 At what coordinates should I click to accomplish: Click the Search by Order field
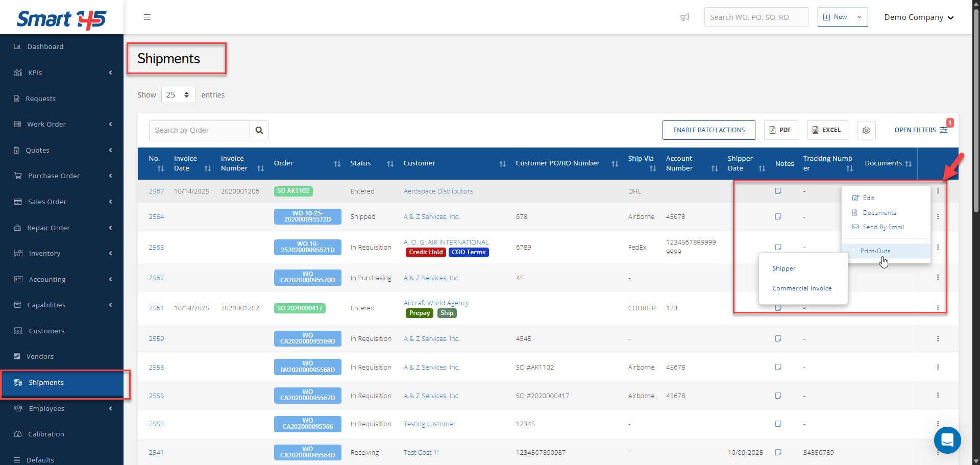pyautogui.click(x=200, y=130)
